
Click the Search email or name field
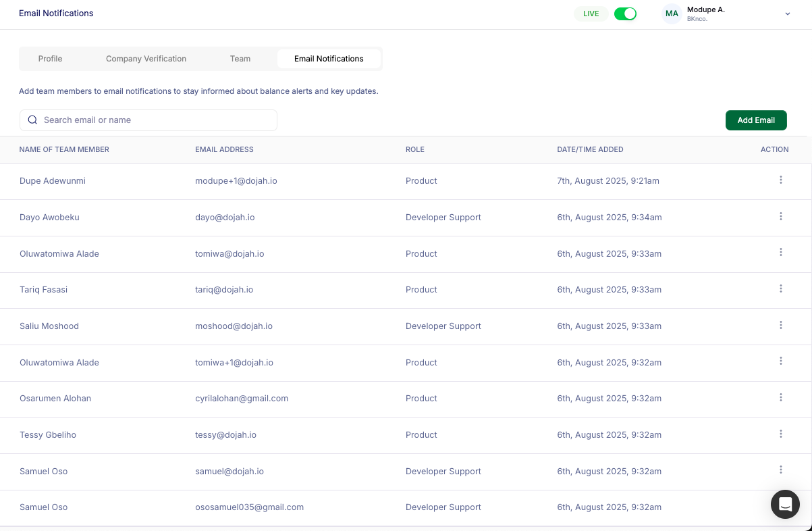pyautogui.click(x=155, y=120)
